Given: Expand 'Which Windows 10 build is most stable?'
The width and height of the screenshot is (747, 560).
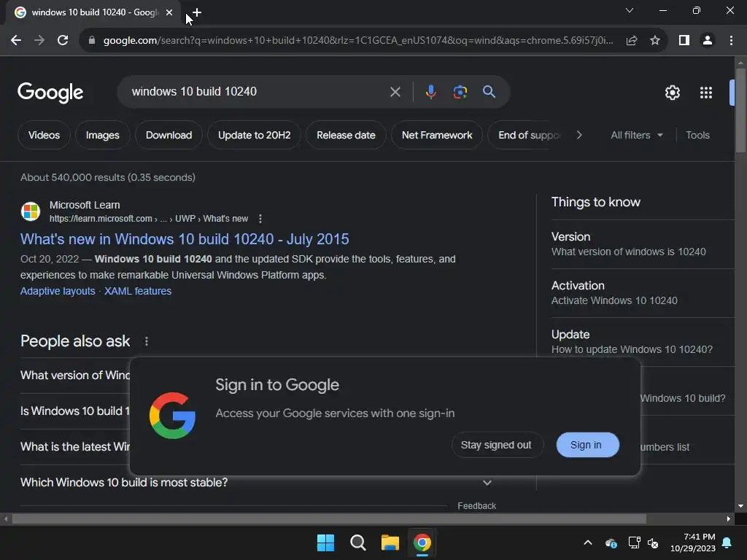Looking at the screenshot, I should (x=256, y=483).
